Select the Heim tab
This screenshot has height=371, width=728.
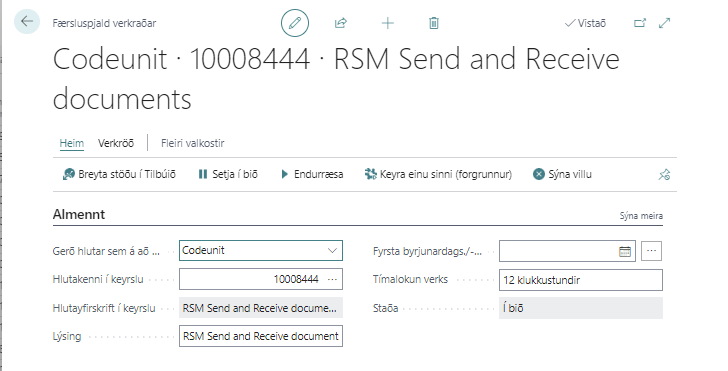click(x=72, y=143)
